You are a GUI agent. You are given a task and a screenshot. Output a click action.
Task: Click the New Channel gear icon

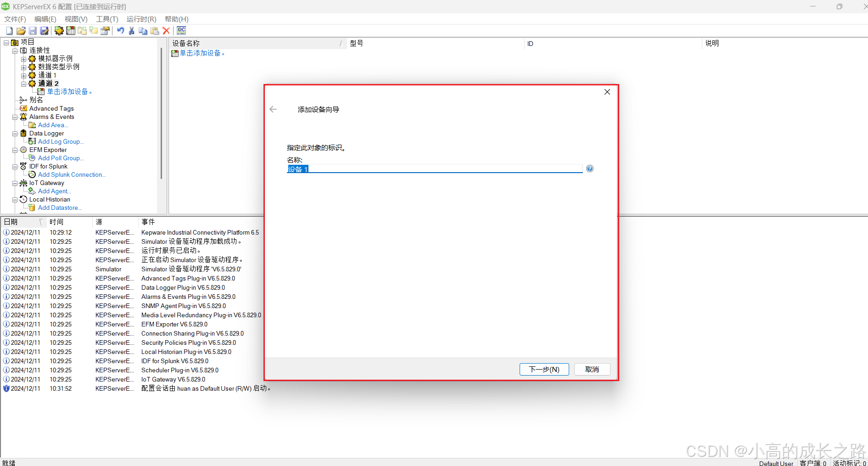pyautogui.click(x=59, y=31)
